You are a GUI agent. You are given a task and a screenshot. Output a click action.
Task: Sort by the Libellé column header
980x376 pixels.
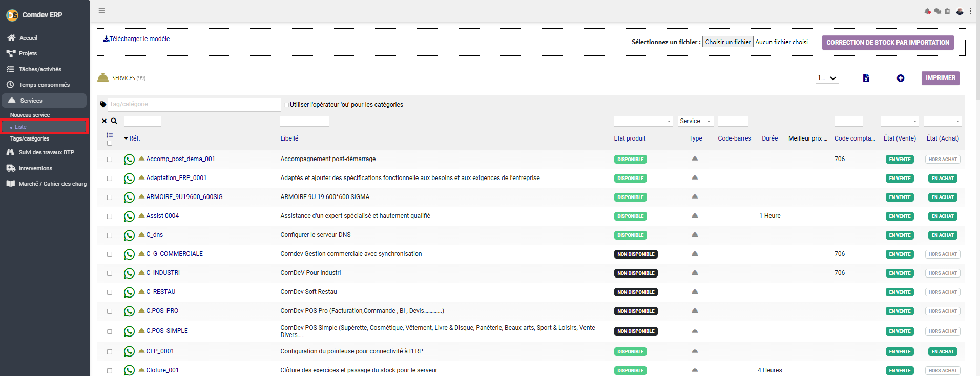[289, 138]
